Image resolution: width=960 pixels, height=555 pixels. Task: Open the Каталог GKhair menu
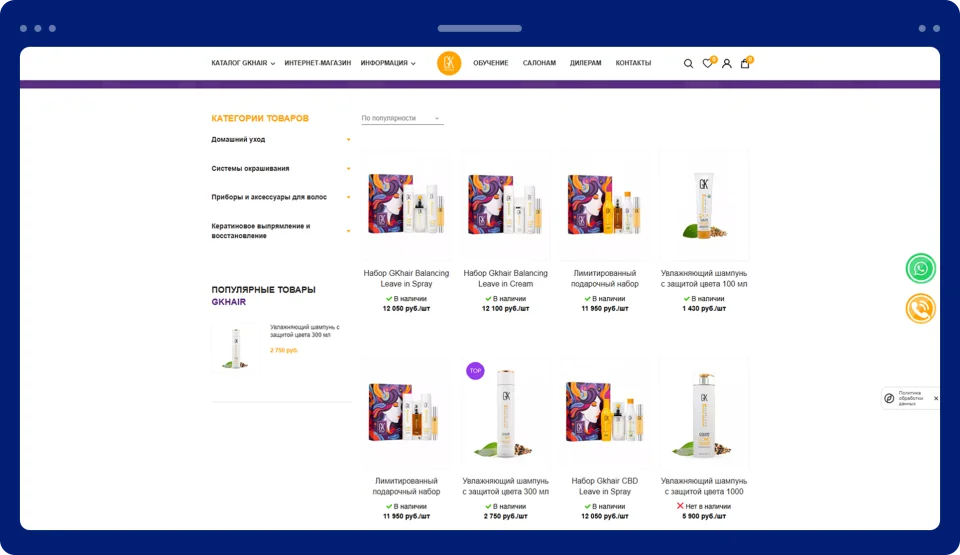243,63
